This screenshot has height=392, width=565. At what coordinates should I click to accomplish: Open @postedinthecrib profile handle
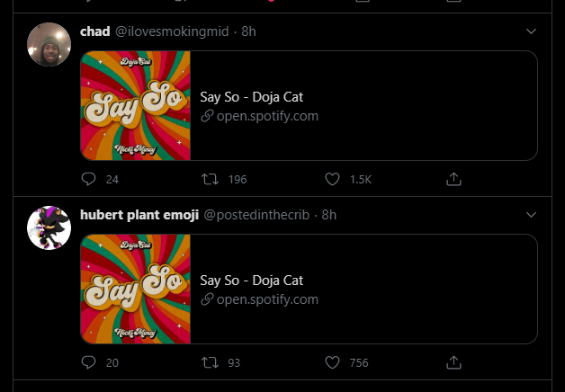coord(259,215)
